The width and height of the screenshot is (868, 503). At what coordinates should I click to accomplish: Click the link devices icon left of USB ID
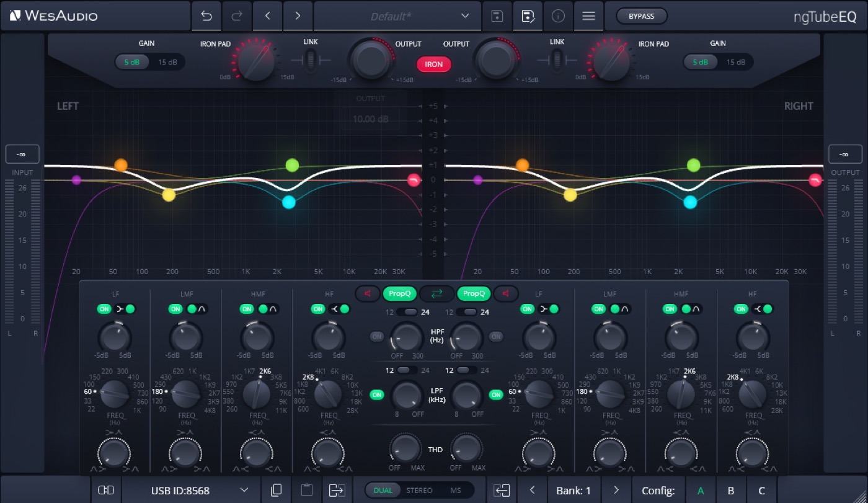click(106, 491)
